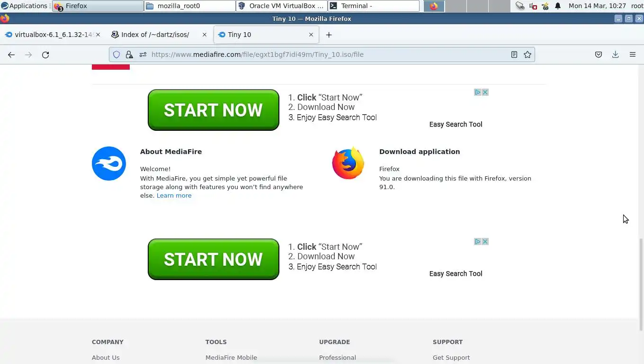
Task: Open the Professional upgrade link
Action: pyautogui.click(x=338, y=357)
